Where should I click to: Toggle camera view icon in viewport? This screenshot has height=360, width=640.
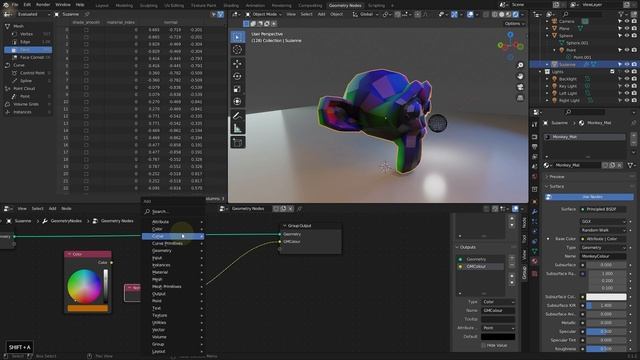click(x=520, y=87)
